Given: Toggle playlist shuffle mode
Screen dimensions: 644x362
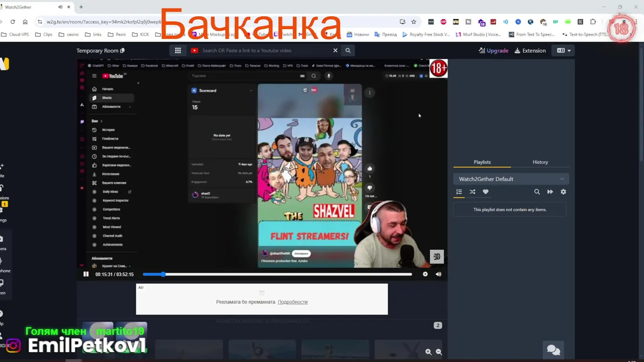Looking at the screenshot, I should 472,192.
